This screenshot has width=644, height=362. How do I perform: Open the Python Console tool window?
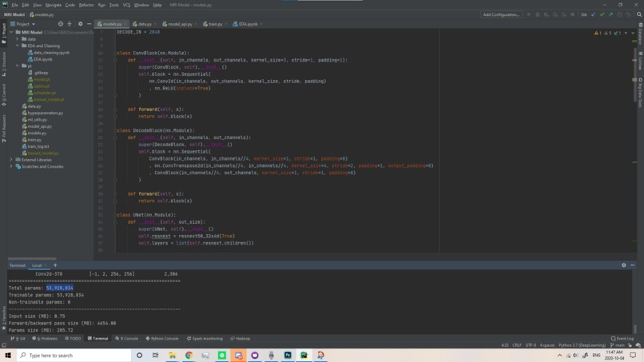point(163,339)
